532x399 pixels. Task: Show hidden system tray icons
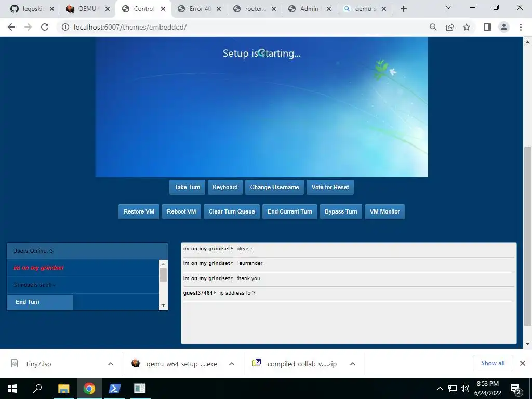[440, 389]
